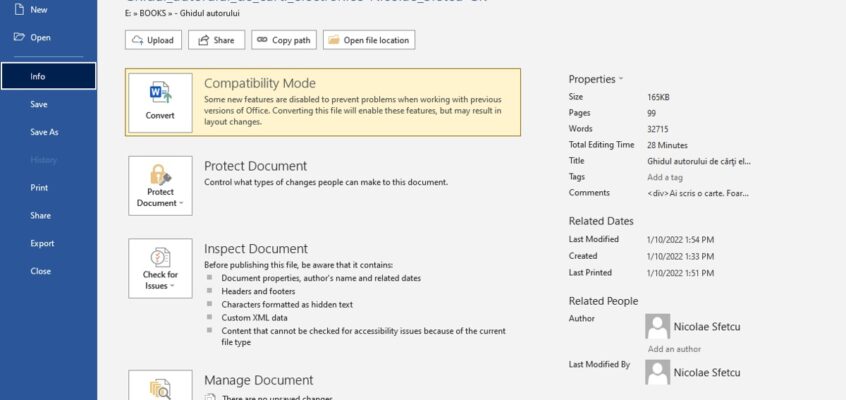Click the Last Modified By name Nicolae Sfetcu

coord(707,372)
